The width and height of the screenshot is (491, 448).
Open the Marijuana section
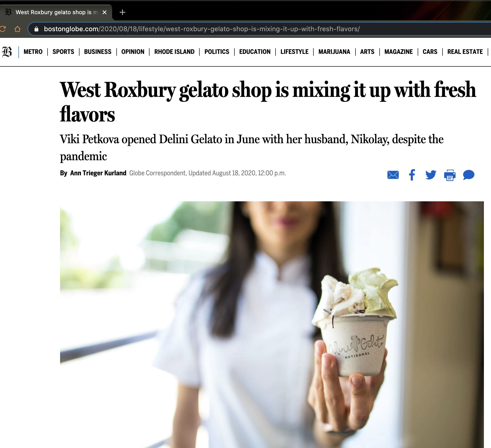(x=334, y=52)
